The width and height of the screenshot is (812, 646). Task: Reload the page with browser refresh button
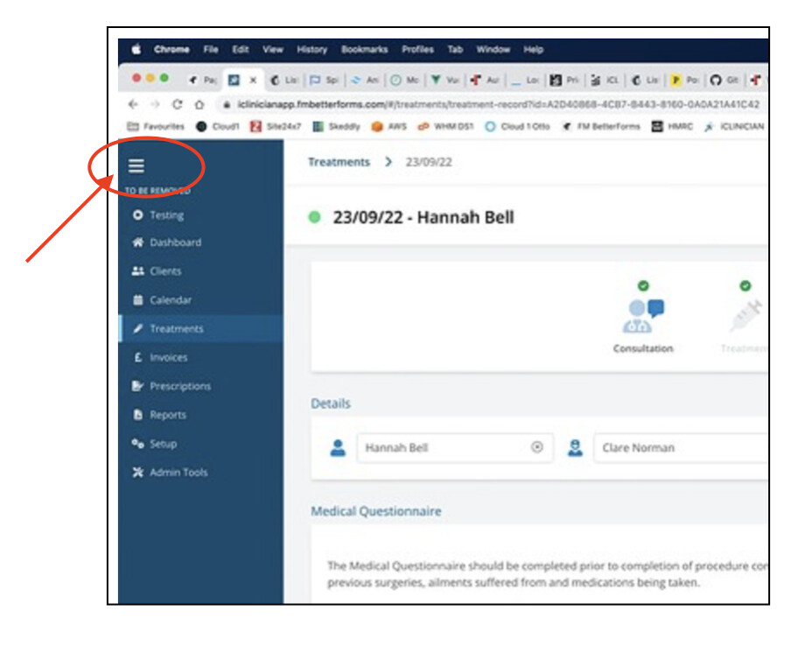tap(178, 103)
